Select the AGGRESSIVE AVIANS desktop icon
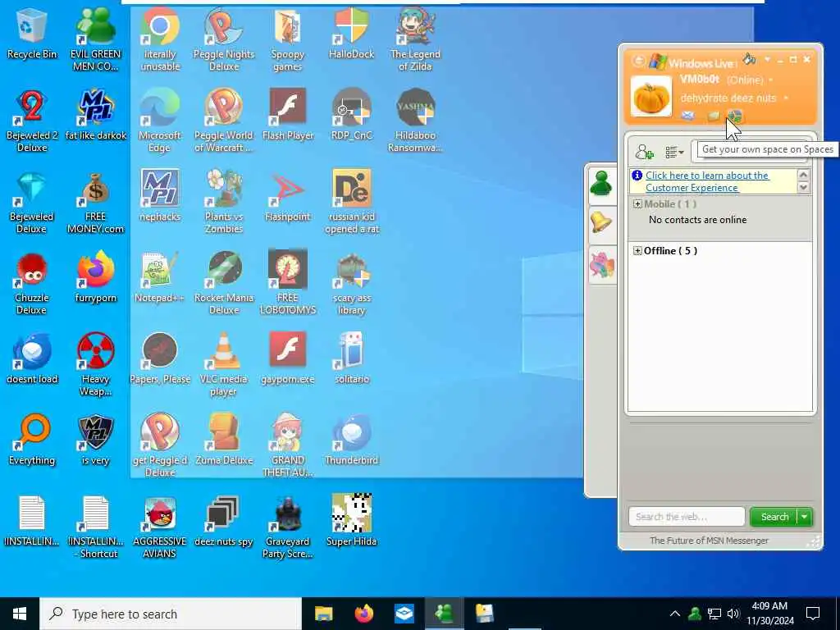Viewport: 840px width, 630px height. pyautogui.click(x=160, y=527)
